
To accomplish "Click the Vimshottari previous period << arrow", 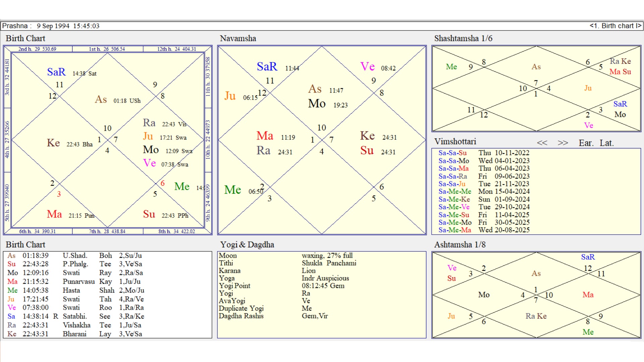I will [x=542, y=143].
